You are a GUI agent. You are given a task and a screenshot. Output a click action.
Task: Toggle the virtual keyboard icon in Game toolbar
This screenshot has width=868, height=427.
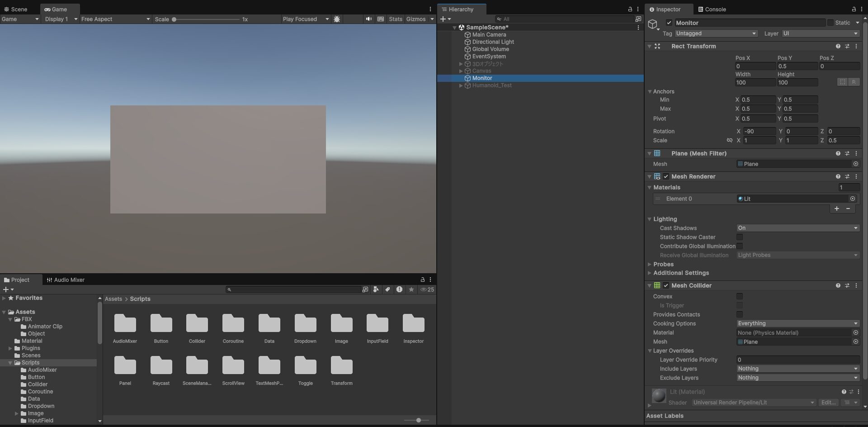point(380,19)
